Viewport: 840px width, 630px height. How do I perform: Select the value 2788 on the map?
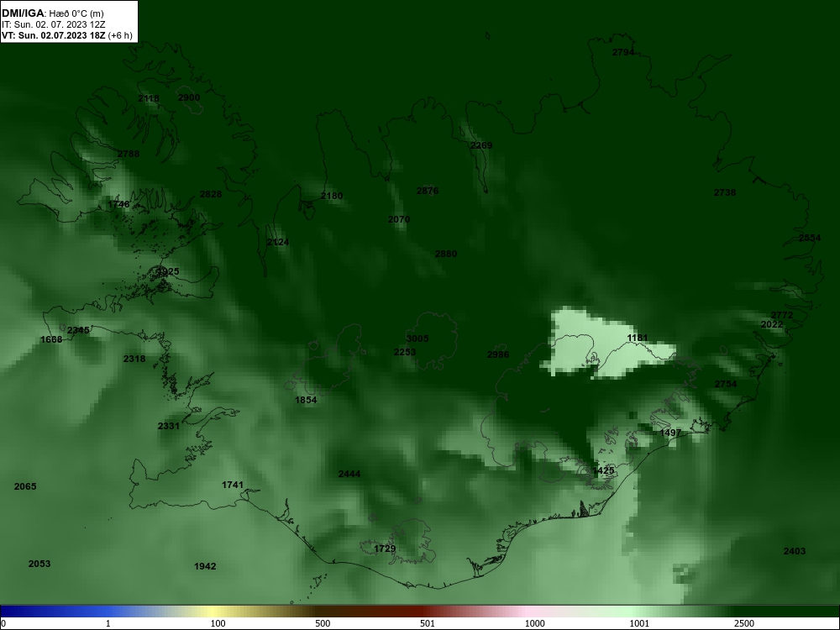click(x=128, y=154)
